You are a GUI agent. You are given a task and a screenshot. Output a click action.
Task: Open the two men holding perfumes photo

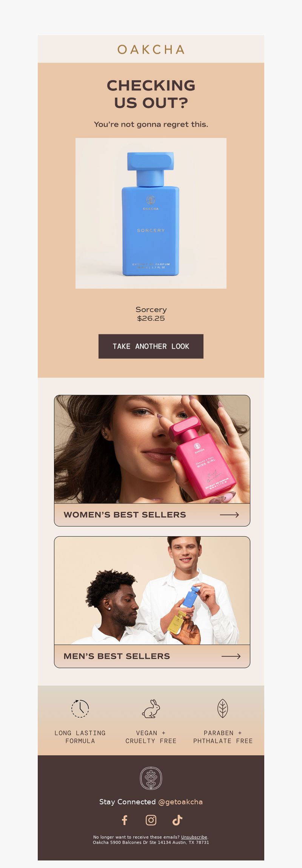[x=152, y=591]
